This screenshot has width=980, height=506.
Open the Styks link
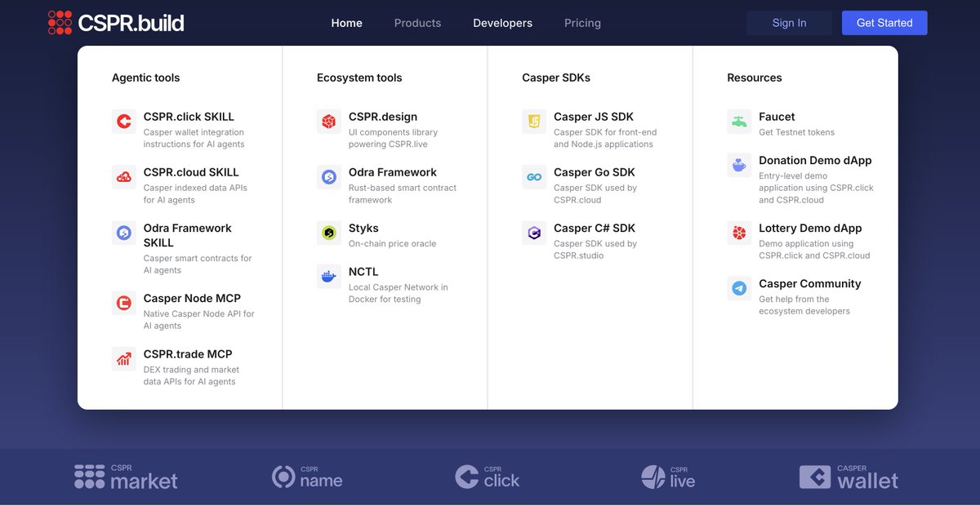[363, 228]
